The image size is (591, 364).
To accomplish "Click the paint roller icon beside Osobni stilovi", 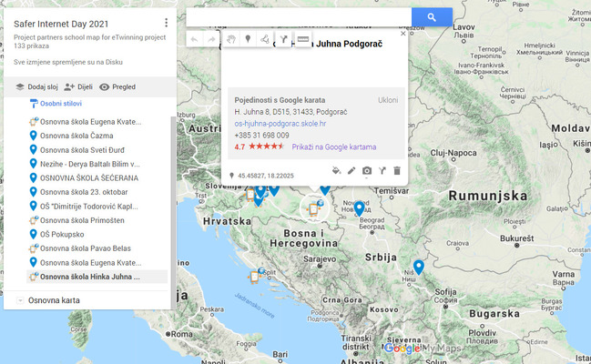I will click(34, 103).
